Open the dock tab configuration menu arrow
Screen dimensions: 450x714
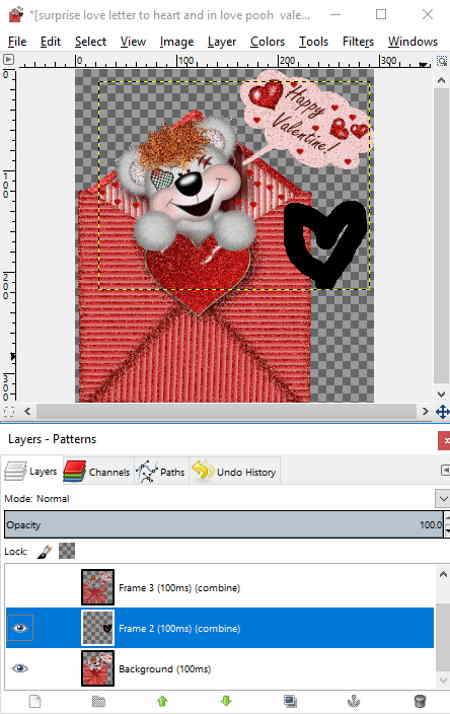point(445,470)
